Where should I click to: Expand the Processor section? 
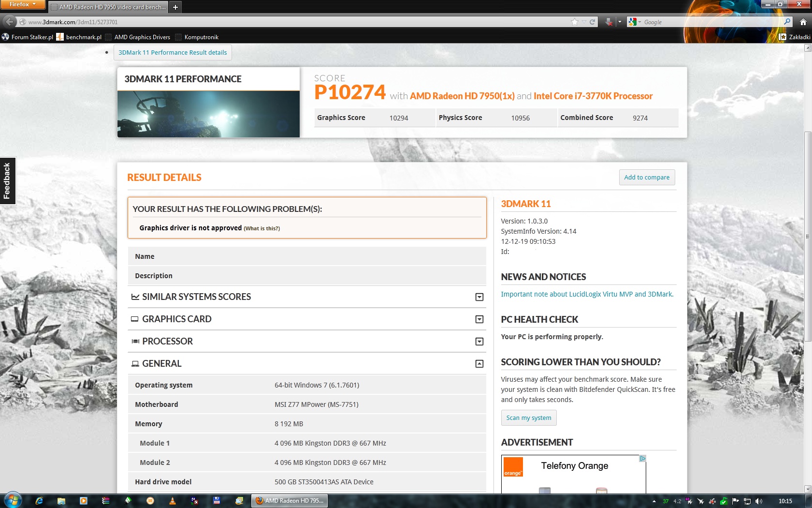coord(479,342)
